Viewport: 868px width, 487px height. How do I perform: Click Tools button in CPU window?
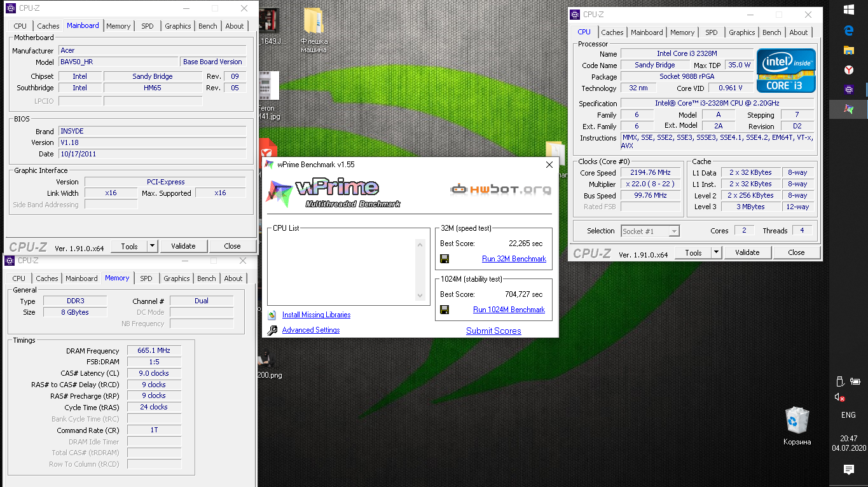(x=693, y=252)
